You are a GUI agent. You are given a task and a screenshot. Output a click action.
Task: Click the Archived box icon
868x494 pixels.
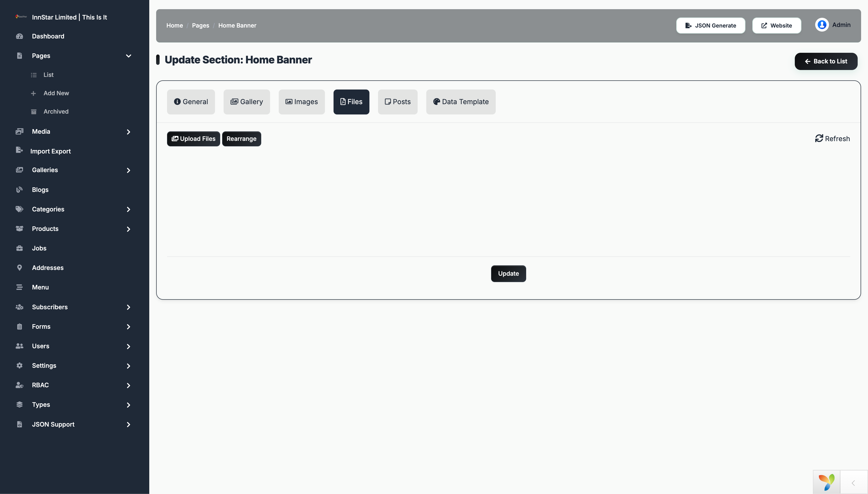[34, 112]
